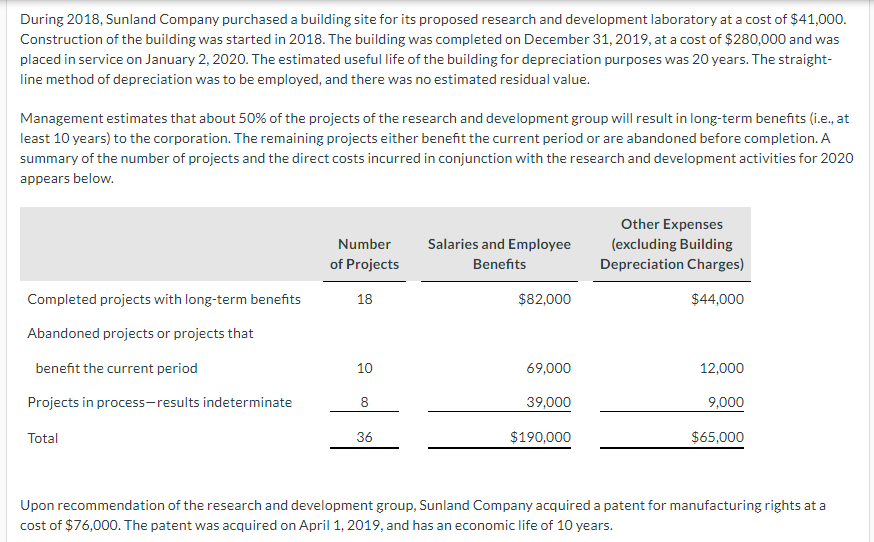Click the 'April 1, 2019' acquisition date text
Screen dimensions: 874x542
pyautogui.click(x=341, y=525)
